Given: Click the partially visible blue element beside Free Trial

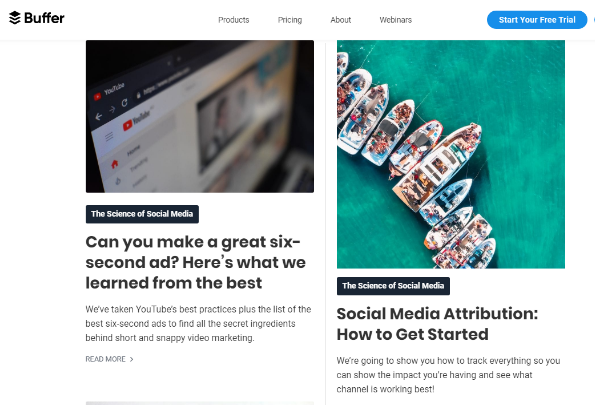Looking at the screenshot, I should 594,20.
